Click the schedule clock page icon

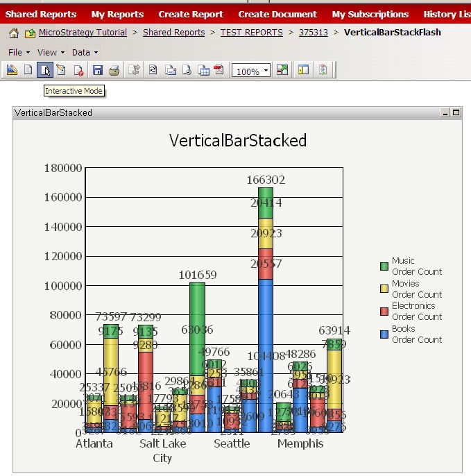coord(187,70)
